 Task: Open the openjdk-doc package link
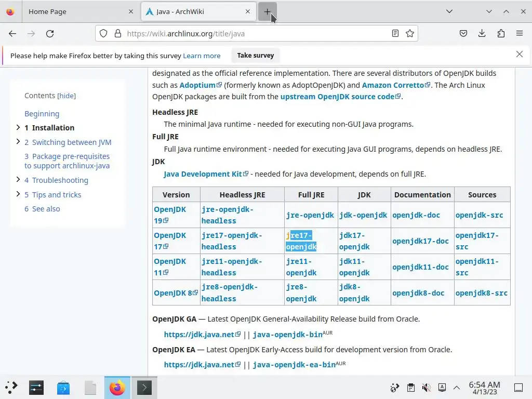click(416, 215)
